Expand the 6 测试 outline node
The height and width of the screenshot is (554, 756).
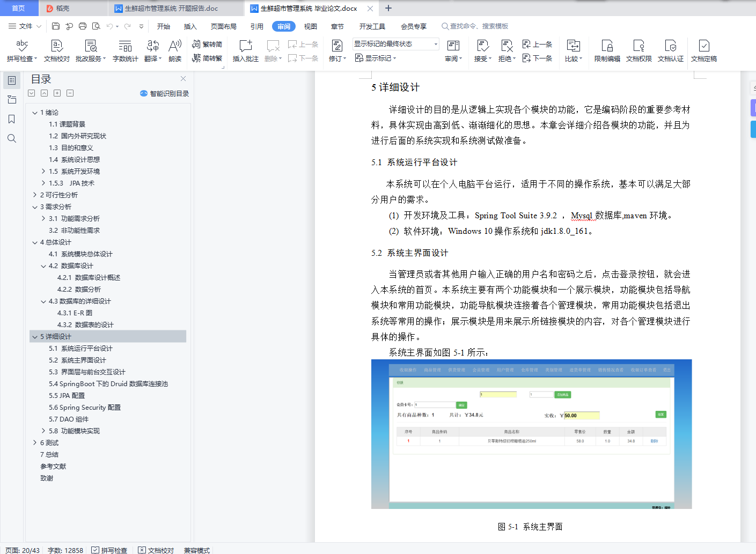click(35, 443)
